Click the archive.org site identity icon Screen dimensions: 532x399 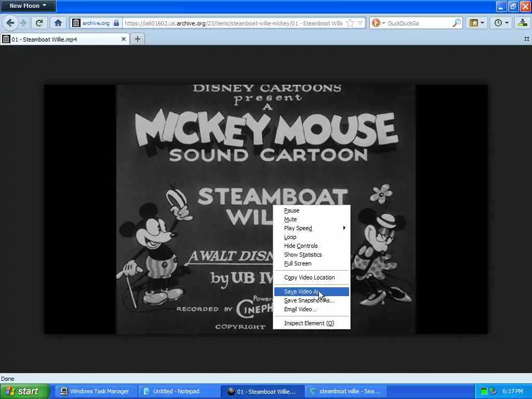click(76, 23)
